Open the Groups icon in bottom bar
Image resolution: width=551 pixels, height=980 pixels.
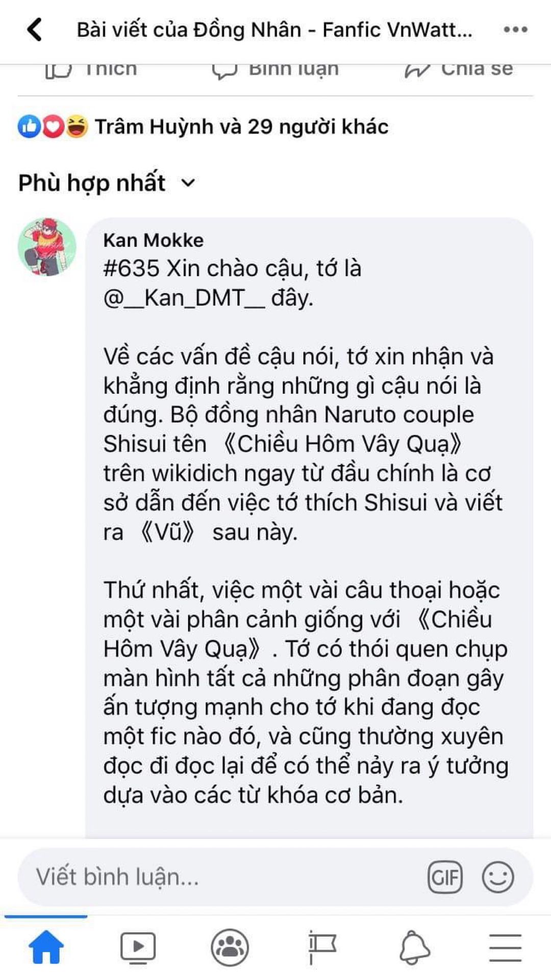[x=230, y=947]
